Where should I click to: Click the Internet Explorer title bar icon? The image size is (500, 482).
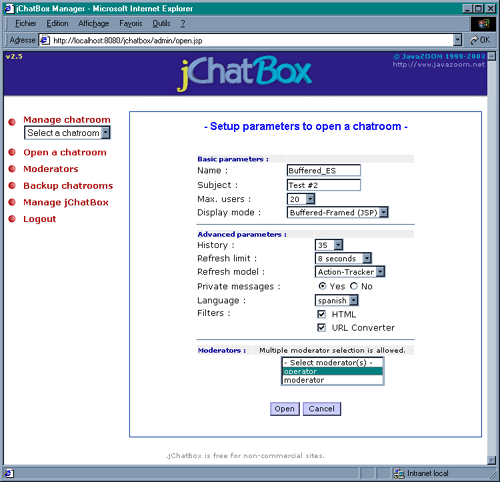tap(9, 8)
